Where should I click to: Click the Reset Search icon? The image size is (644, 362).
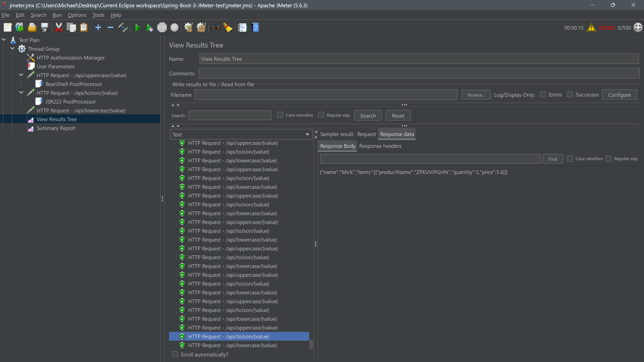tap(228, 27)
